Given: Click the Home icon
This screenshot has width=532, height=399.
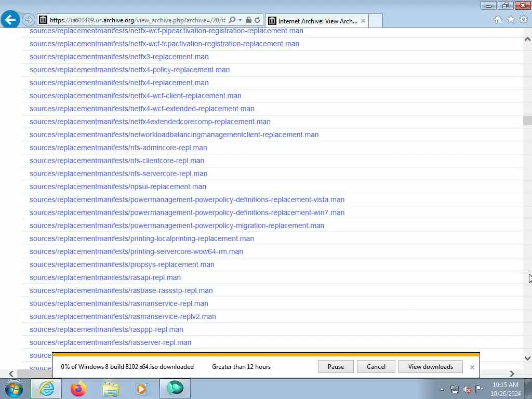Looking at the screenshot, I should point(498,20).
